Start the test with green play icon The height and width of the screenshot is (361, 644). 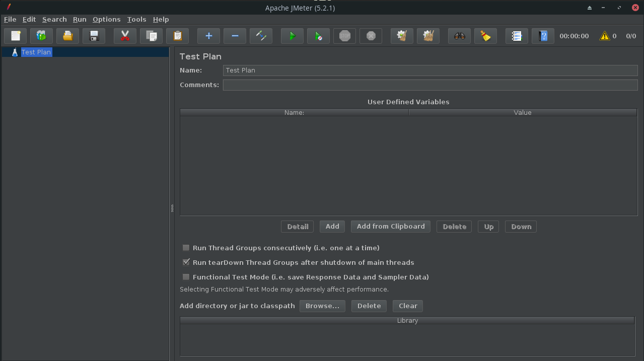pyautogui.click(x=292, y=36)
